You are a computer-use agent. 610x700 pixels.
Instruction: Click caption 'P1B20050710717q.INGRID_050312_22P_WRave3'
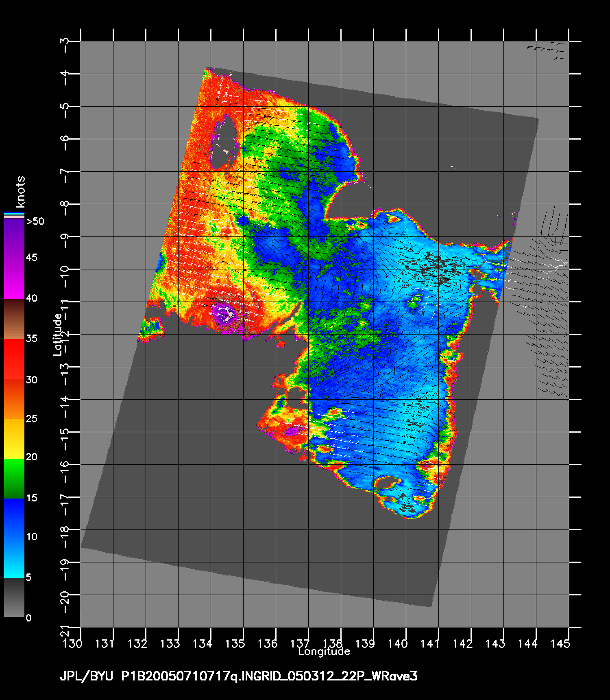(x=270, y=676)
